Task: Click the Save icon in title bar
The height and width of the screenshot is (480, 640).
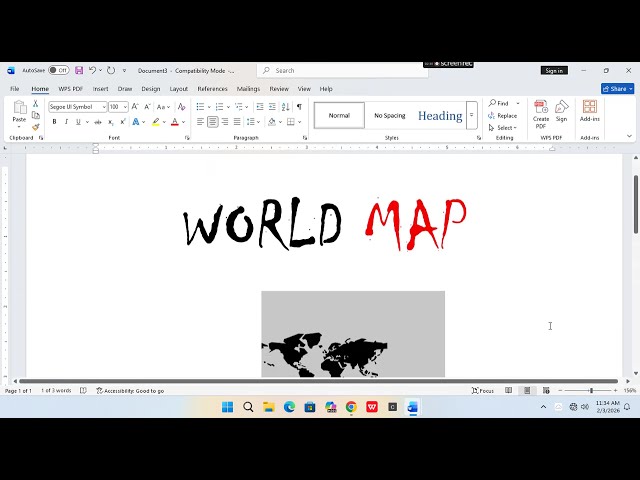Action: 79,70
